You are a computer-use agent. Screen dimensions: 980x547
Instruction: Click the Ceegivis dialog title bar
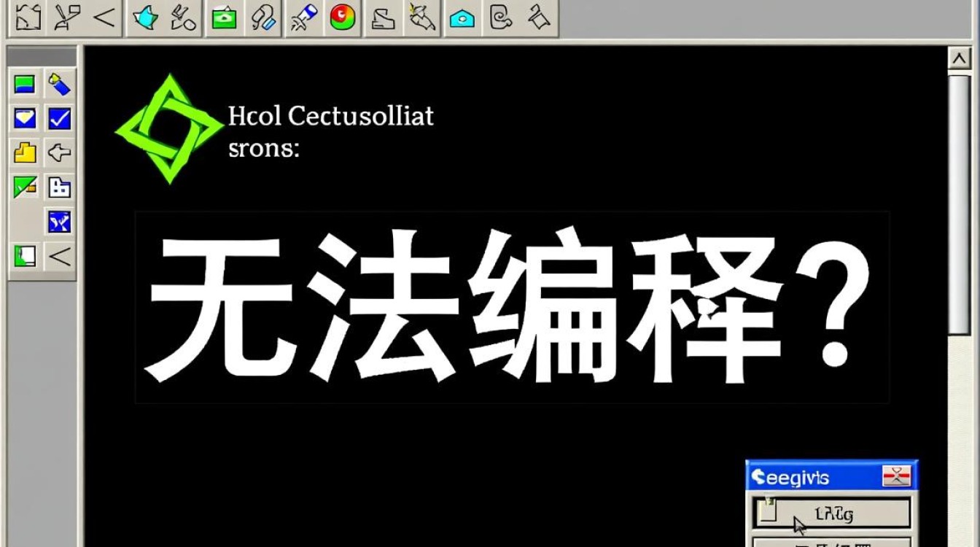[802, 477]
